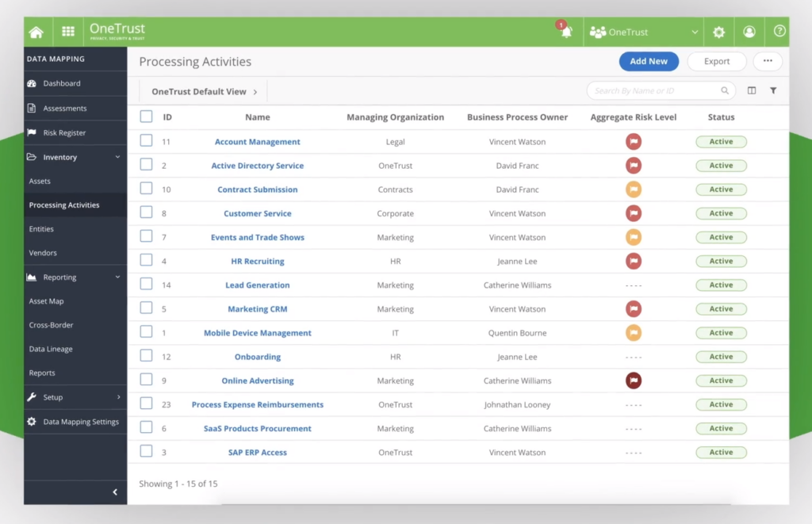Click the column configuration icon near search
Viewport: 812px width, 524px height.
tap(751, 90)
